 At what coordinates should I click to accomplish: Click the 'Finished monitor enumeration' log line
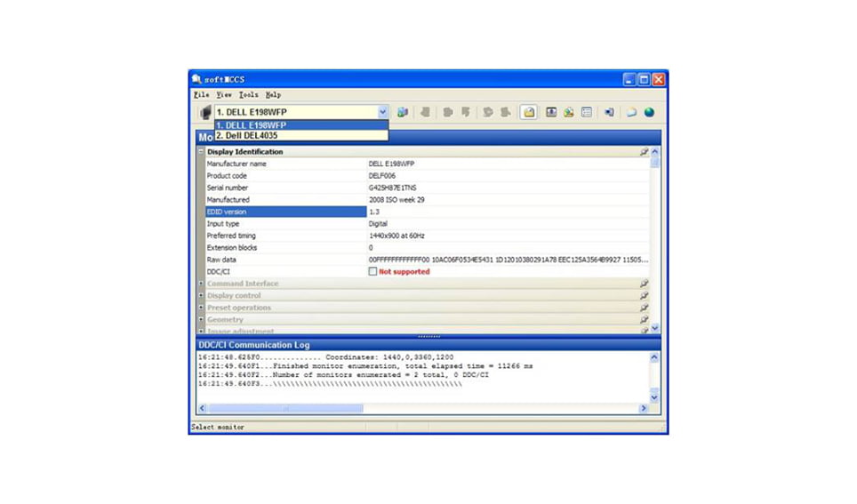pos(365,365)
